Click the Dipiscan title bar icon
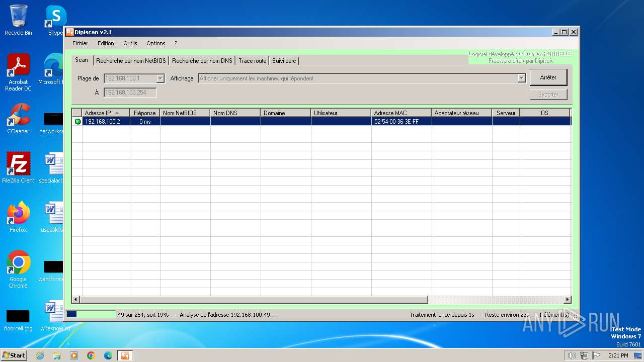The height and width of the screenshot is (362, 644). click(x=70, y=32)
